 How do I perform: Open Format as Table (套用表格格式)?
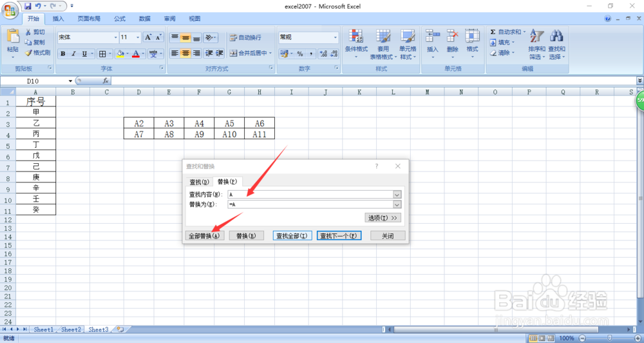pos(383,44)
